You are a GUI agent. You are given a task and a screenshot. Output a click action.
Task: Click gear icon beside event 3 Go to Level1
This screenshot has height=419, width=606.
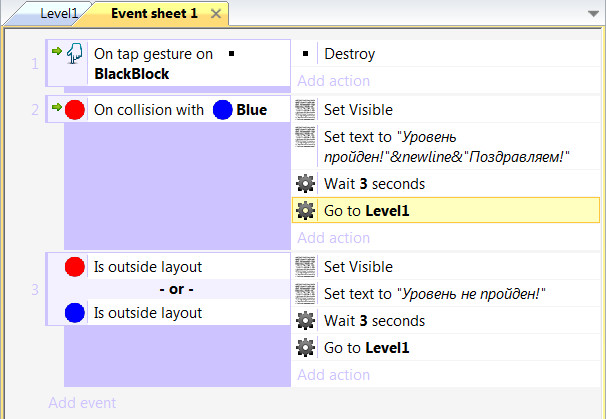coord(307,348)
